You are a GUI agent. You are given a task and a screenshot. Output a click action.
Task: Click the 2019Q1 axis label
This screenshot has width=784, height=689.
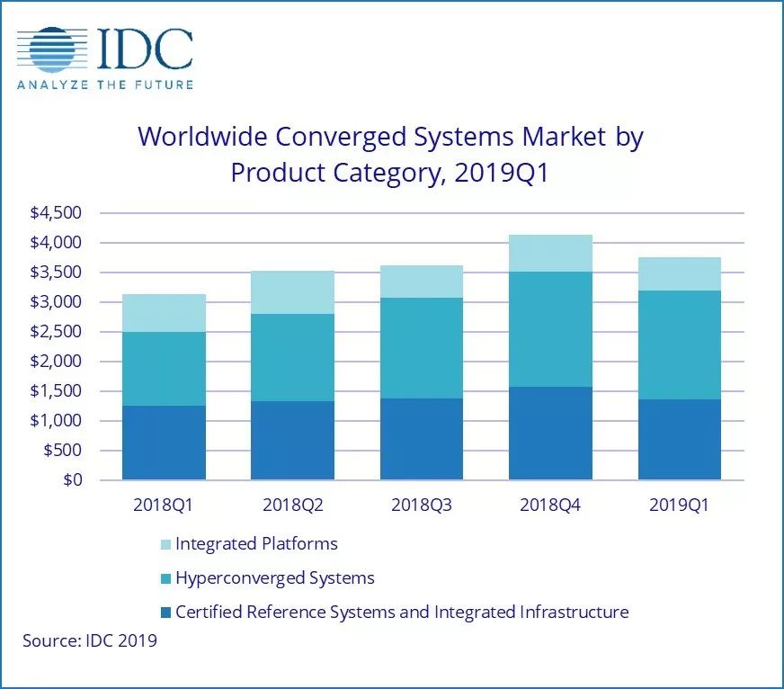[x=679, y=505]
